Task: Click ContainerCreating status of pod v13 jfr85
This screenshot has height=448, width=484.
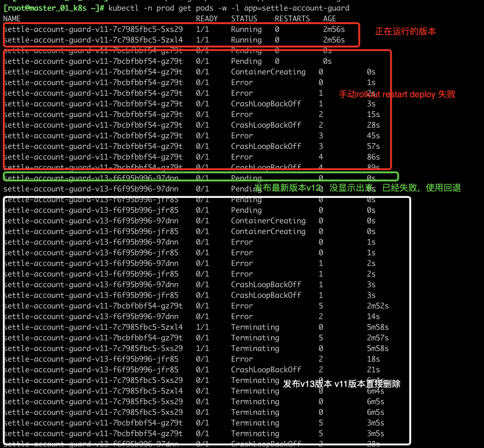Action: [268, 232]
